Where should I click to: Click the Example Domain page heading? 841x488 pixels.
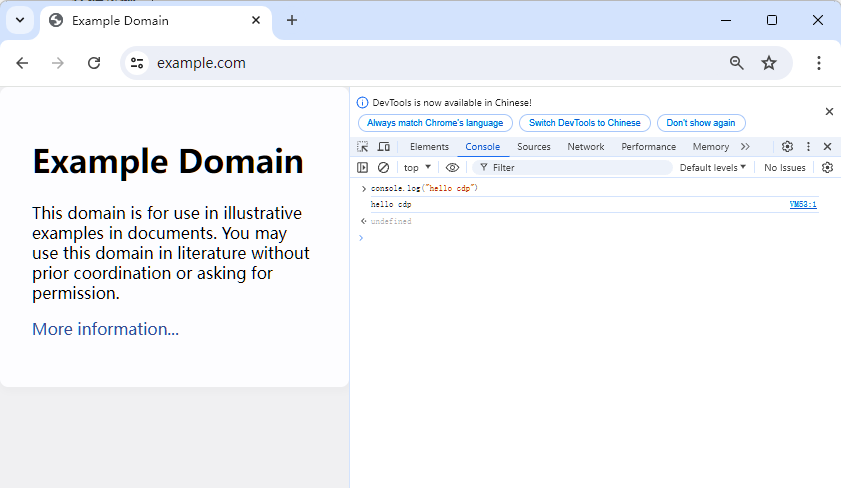(x=168, y=161)
